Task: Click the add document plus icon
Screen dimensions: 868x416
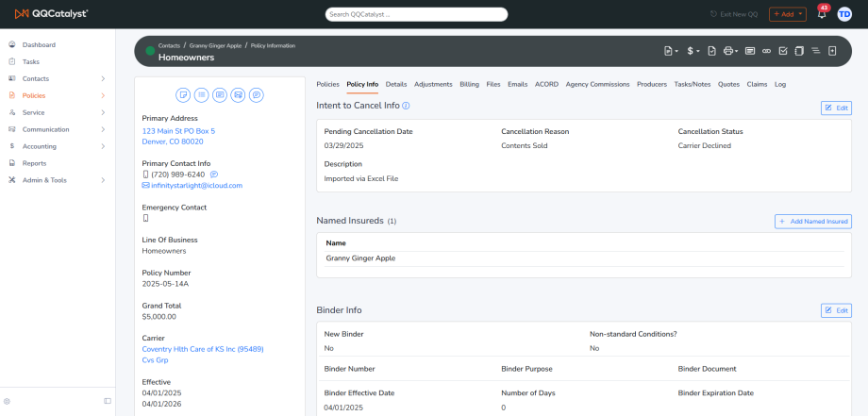Action: pyautogui.click(x=832, y=51)
